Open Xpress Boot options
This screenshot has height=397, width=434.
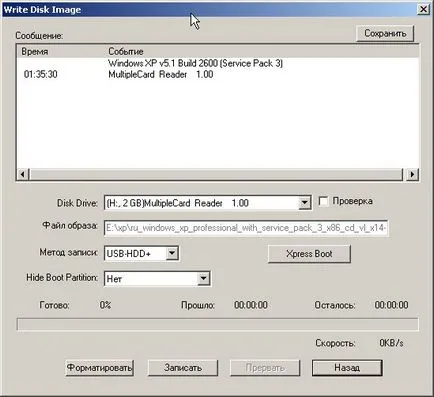[309, 254]
